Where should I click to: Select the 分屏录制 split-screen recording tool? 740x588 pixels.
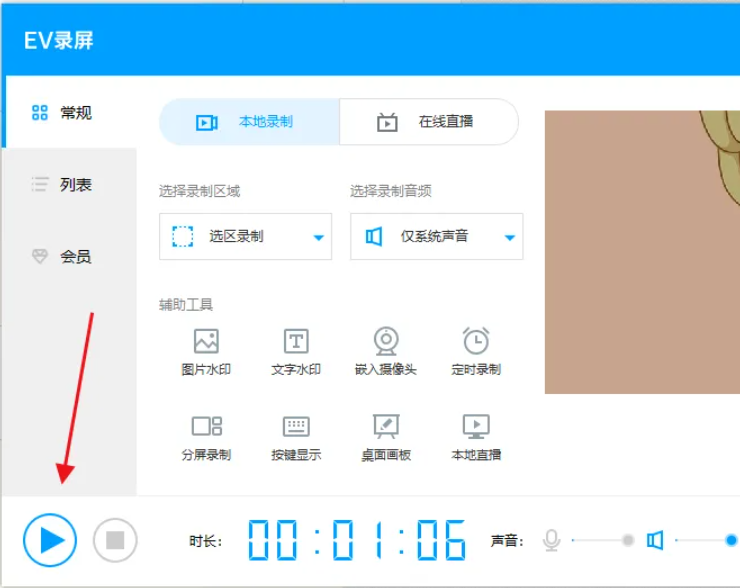(x=206, y=438)
